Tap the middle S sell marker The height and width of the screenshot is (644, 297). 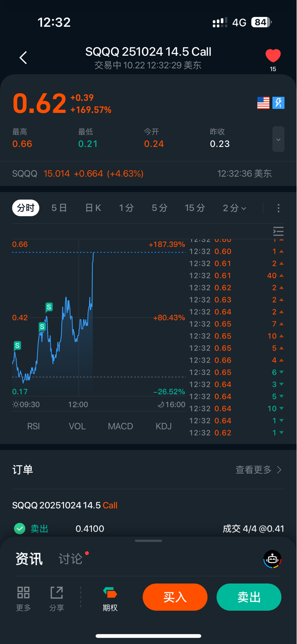pyautogui.click(x=42, y=326)
